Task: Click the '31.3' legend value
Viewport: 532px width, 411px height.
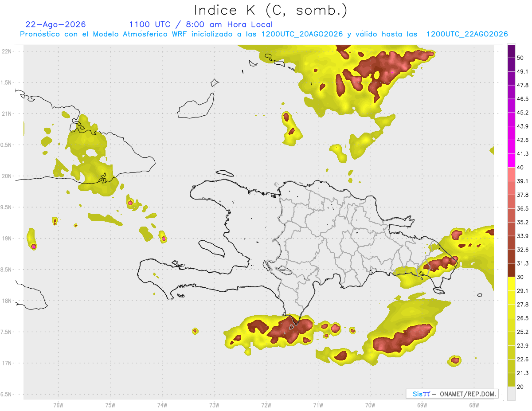Action: tap(523, 263)
